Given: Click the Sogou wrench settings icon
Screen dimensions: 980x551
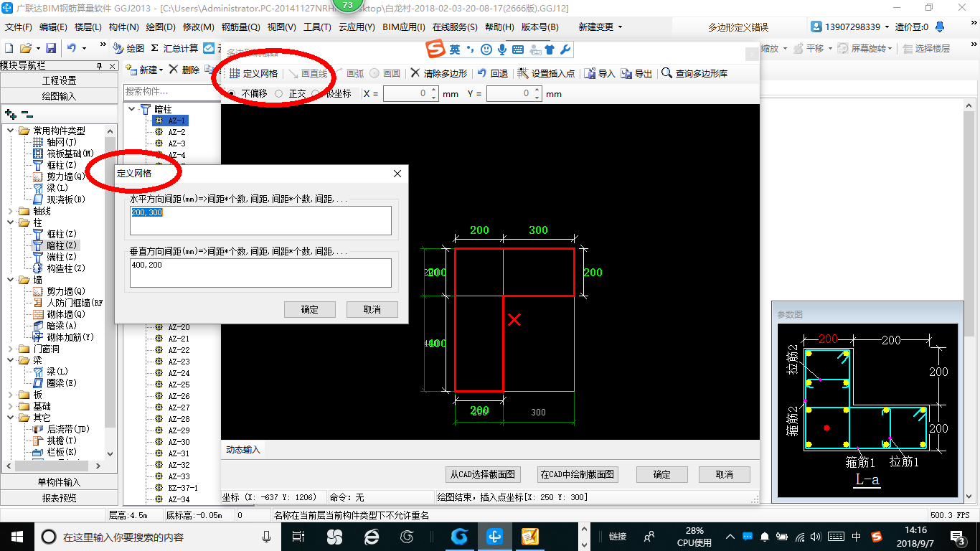Looking at the screenshot, I should click(565, 50).
